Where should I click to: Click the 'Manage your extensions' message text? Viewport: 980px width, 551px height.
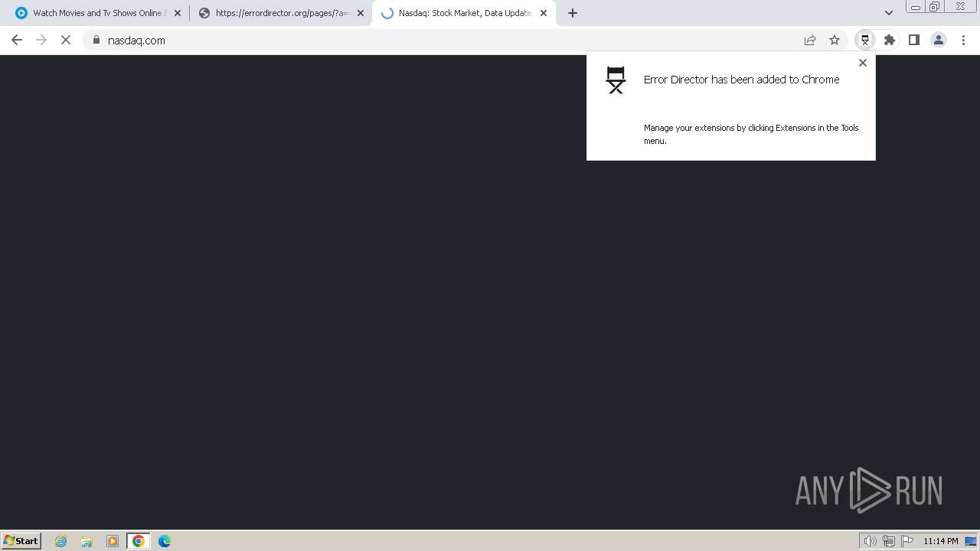pos(751,134)
